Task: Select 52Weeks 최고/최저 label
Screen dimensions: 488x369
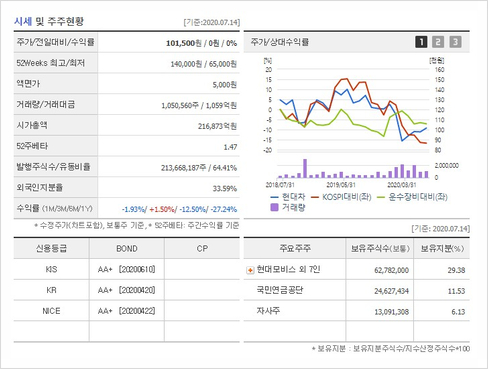Action: 51,63
